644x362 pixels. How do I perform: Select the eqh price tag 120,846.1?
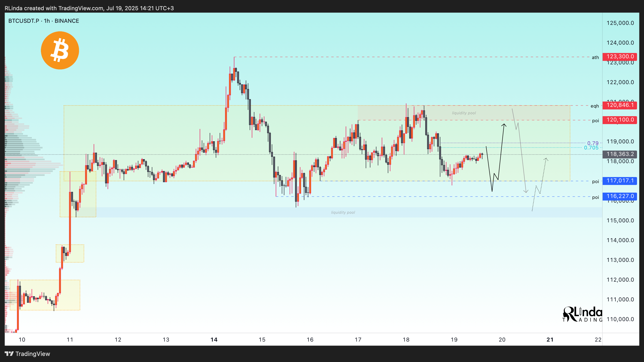tap(620, 105)
